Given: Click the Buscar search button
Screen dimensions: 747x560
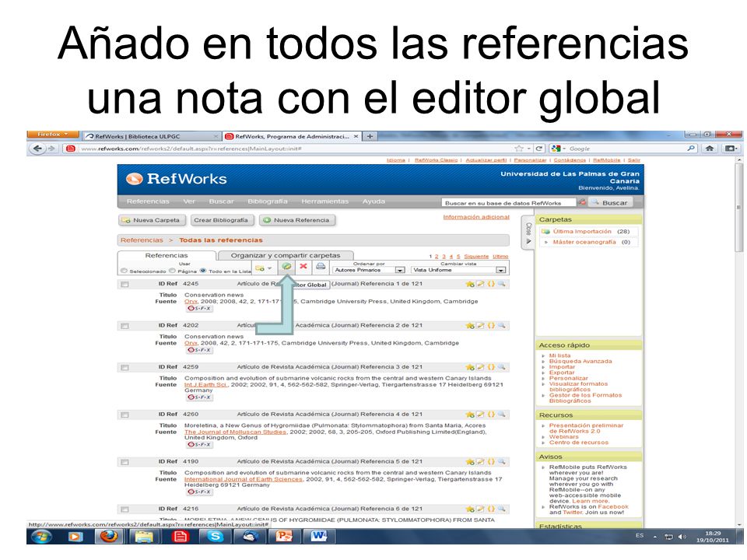Looking at the screenshot, I should (610, 202).
